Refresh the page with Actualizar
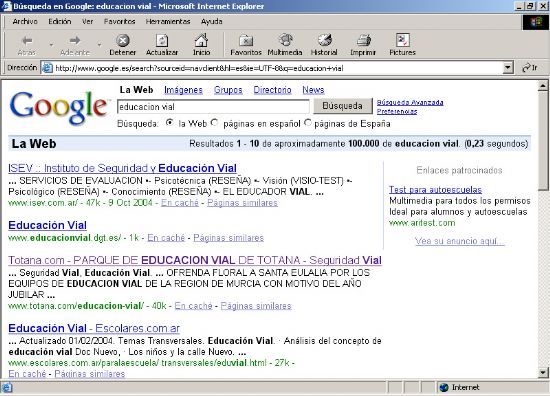Image resolution: width=550 pixels, height=396 pixels. pyautogui.click(x=162, y=45)
